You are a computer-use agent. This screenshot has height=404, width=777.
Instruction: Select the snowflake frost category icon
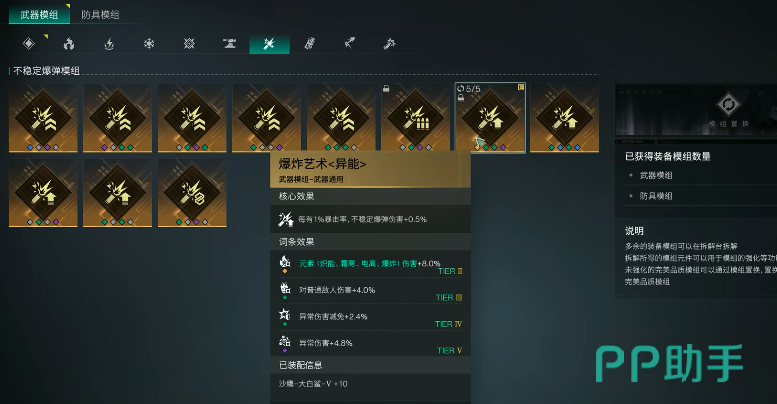coord(149,44)
